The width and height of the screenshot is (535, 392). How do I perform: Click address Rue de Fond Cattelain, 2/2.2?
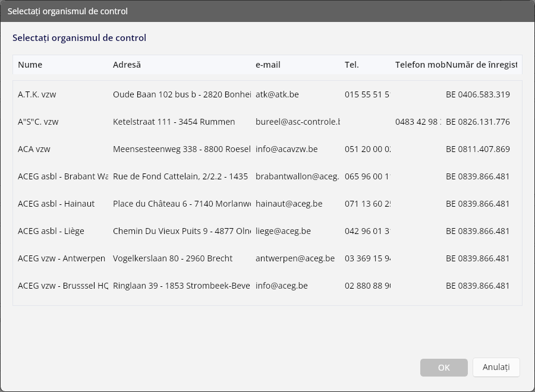(181, 176)
